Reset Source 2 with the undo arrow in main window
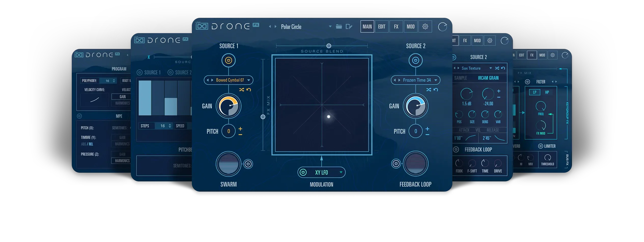The image size is (644, 242). click(x=436, y=90)
